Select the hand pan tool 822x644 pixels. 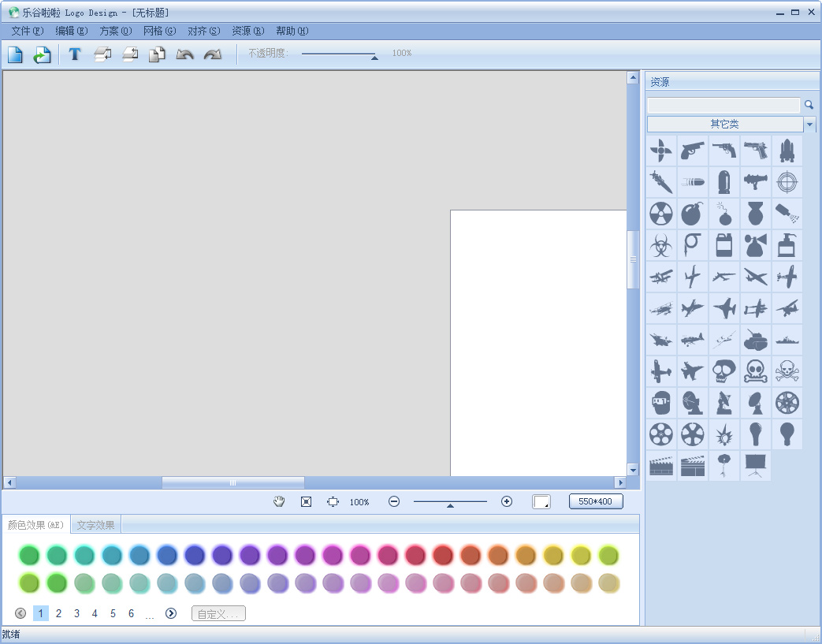pyautogui.click(x=279, y=502)
